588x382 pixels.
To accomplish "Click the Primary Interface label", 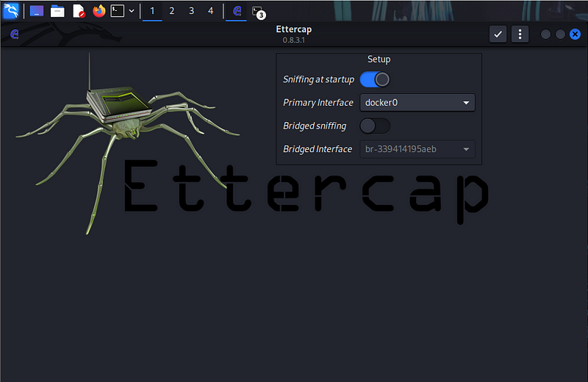I will (x=318, y=103).
